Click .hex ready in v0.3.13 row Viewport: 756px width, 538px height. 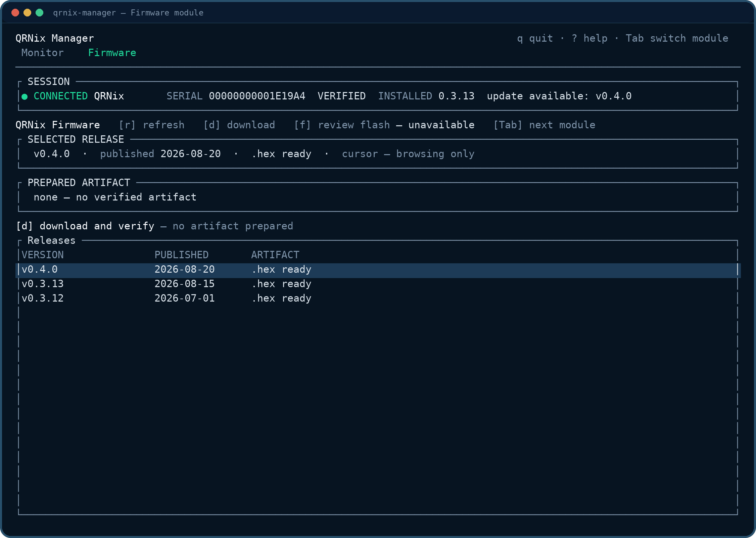tap(282, 284)
